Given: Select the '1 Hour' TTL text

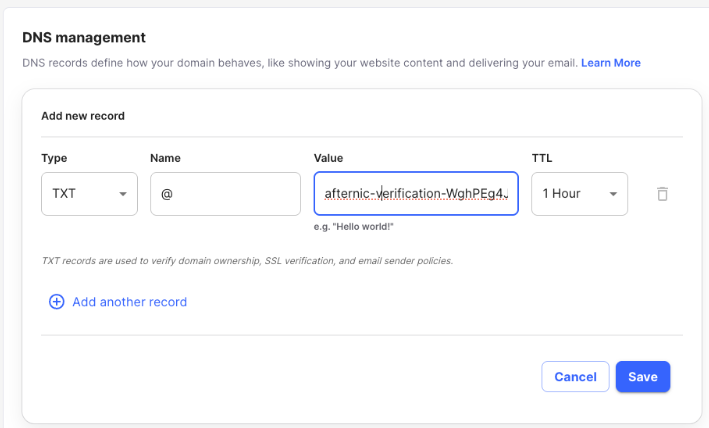Looking at the screenshot, I should (x=562, y=194).
